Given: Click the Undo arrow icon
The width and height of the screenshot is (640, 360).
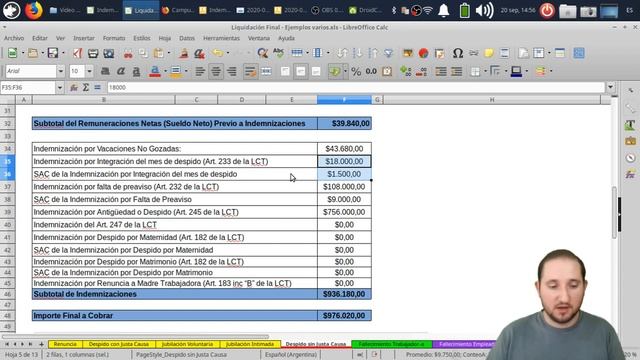Looking at the screenshot, I should 218,53.
